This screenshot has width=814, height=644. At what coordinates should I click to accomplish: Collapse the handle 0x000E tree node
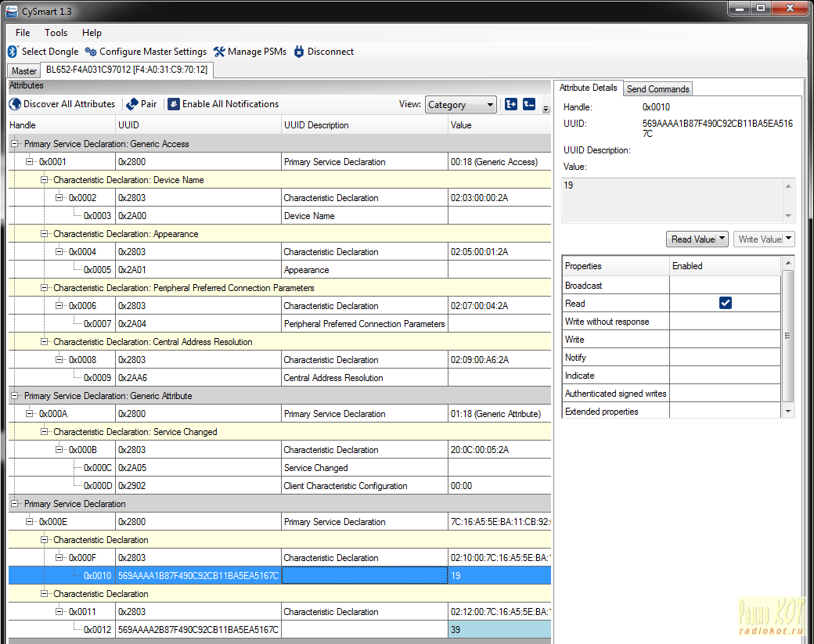pyautogui.click(x=30, y=521)
